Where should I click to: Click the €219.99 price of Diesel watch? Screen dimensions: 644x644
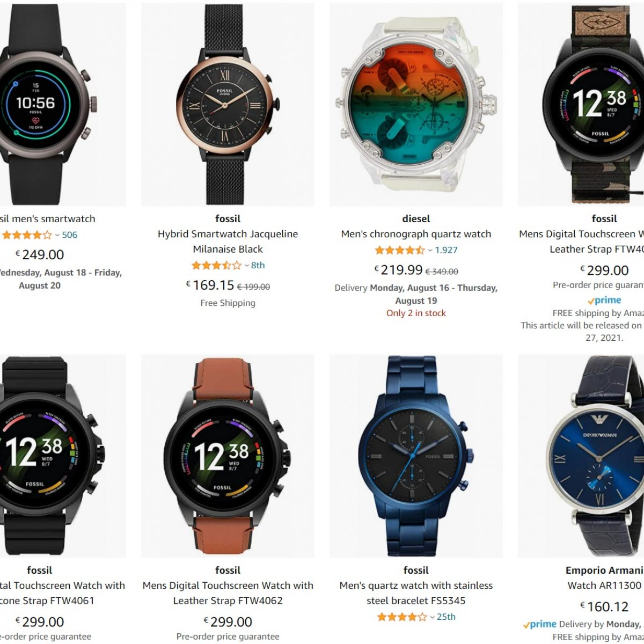click(x=398, y=270)
